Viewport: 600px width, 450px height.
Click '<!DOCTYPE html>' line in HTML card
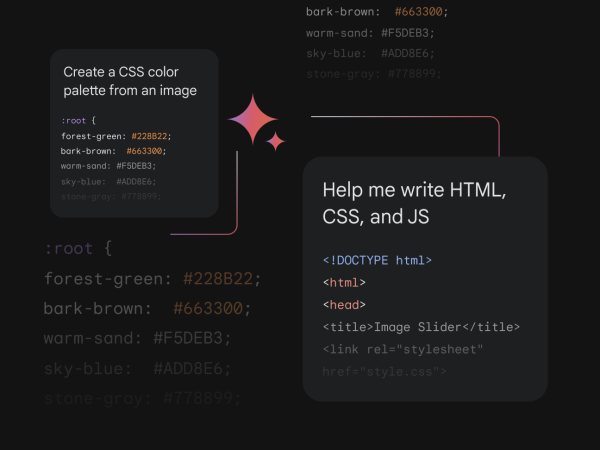pyautogui.click(x=377, y=261)
